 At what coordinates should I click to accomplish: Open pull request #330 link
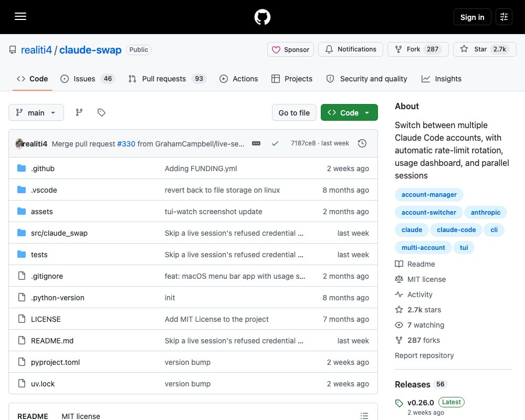click(126, 144)
